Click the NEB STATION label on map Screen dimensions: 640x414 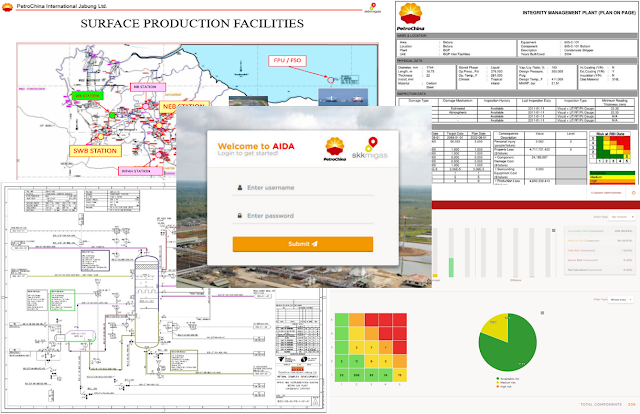(184, 106)
